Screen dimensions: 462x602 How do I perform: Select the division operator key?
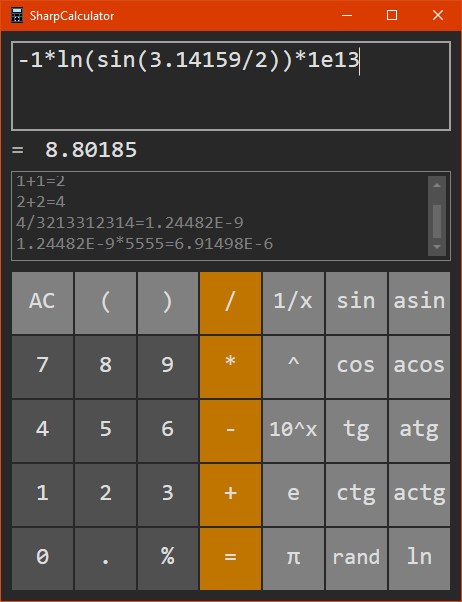click(x=230, y=303)
